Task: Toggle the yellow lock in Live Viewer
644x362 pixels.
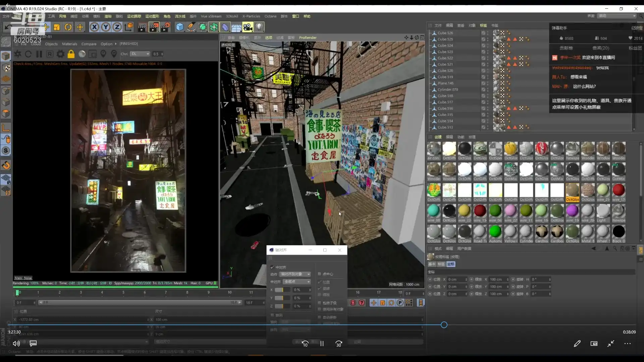Action: (71, 54)
